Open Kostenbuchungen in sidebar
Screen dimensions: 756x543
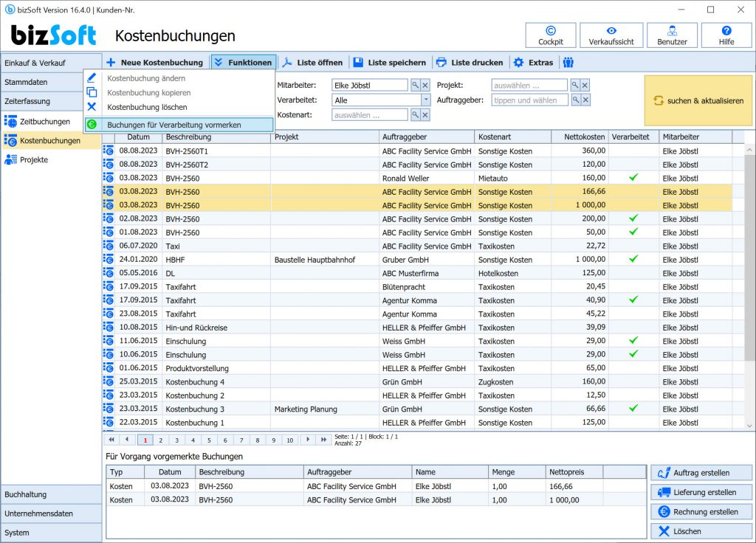point(51,141)
